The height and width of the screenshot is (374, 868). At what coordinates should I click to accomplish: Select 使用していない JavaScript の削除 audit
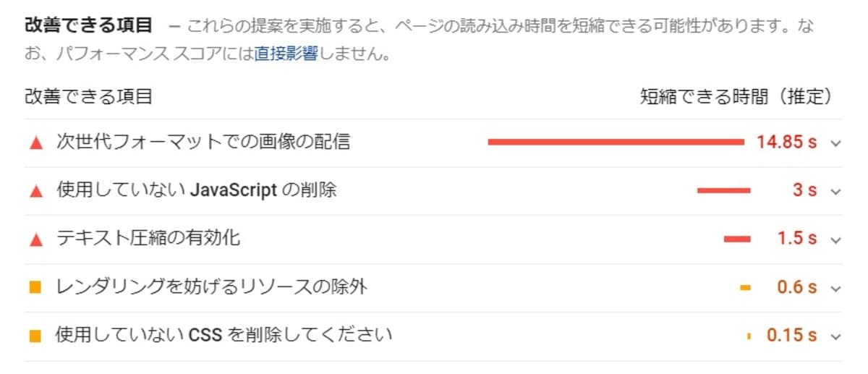coord(197,190)
